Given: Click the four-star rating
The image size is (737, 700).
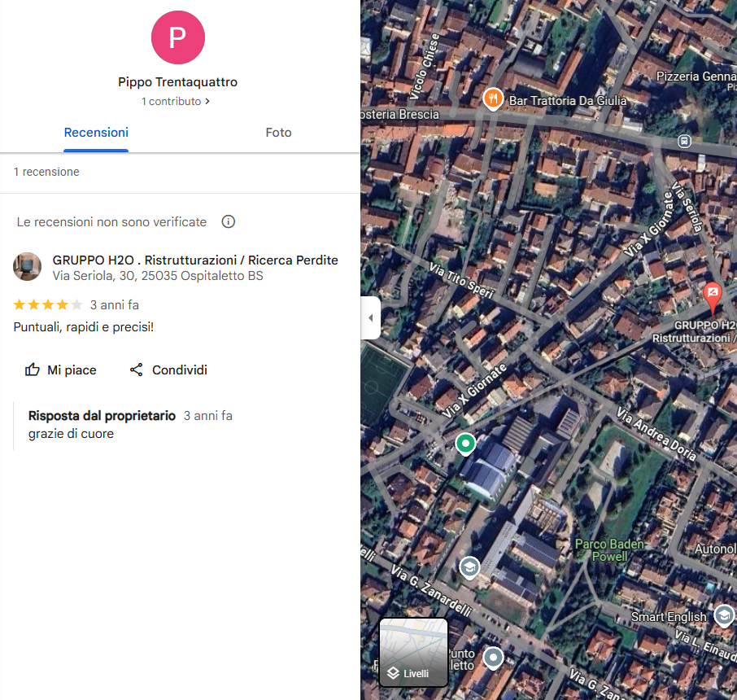Looking at the screenshot, I should (48, 305).
